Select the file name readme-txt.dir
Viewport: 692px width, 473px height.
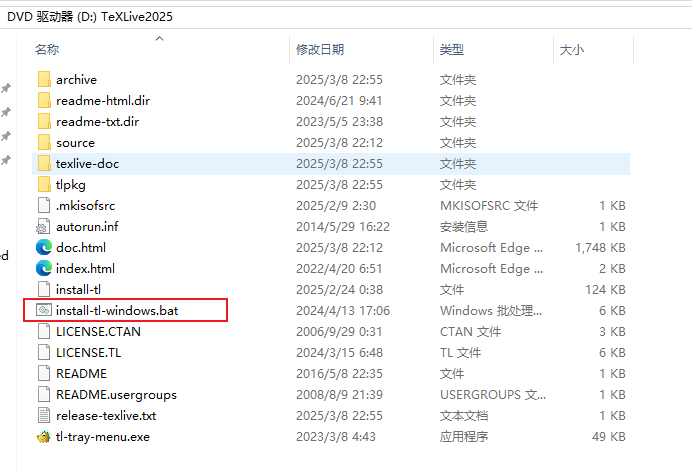click(98, 122)
